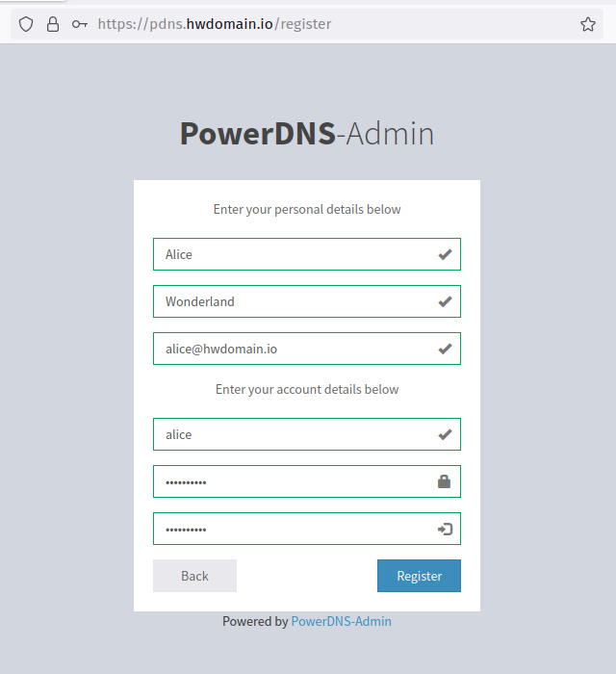Click the lock icon in the password field

click(x=445, y=481)
